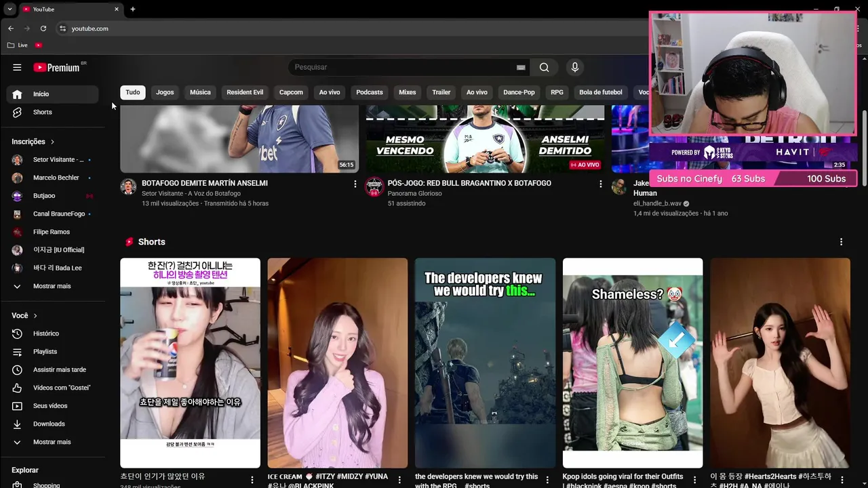868x488 pixels.
Task: Open the Korean Pepsi drink Short thumbnail
Action: (x=190, y=363)
